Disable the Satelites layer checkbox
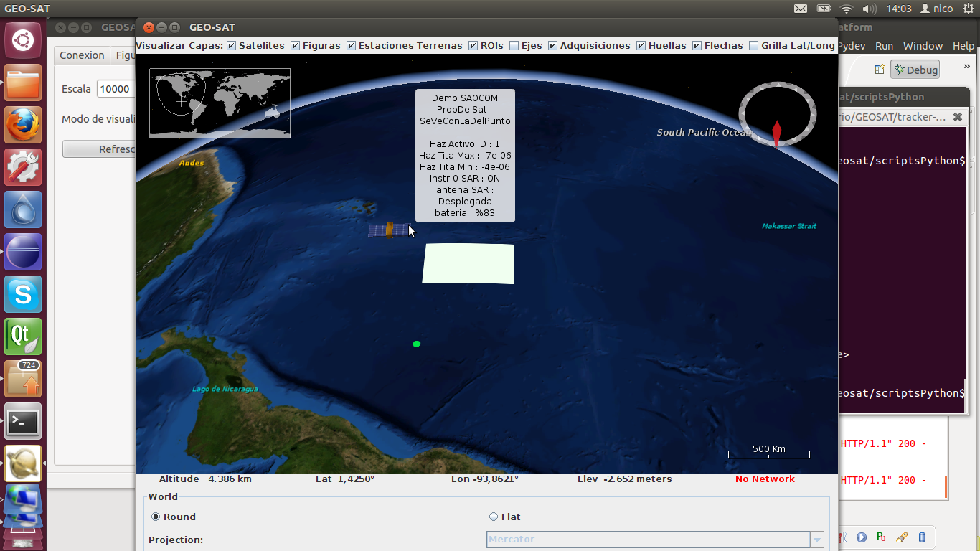Image resolution: width=980 pixels, height=551 pixels. point(231,46)
